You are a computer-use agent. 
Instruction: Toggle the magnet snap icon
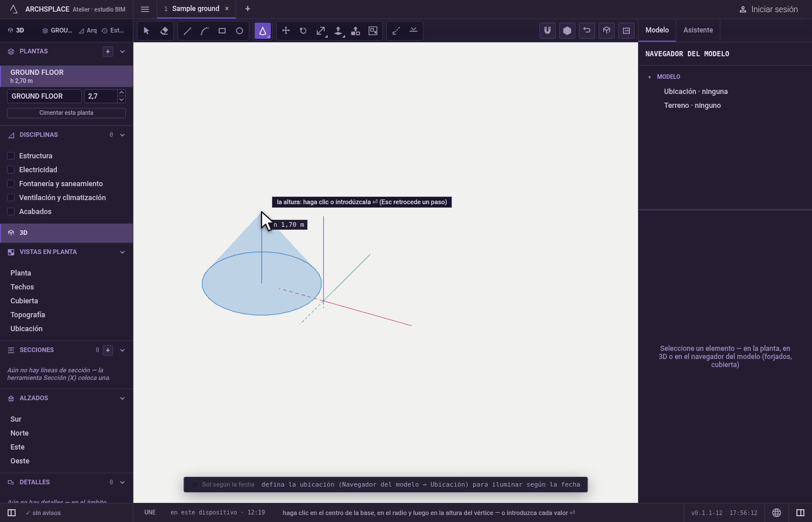pos(548,31)
